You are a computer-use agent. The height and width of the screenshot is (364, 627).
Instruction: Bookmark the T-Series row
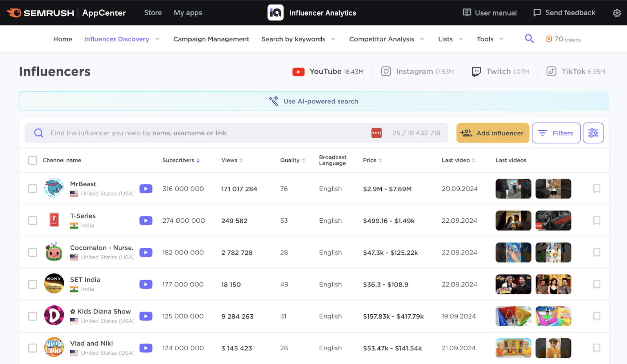tap(597, 221)
